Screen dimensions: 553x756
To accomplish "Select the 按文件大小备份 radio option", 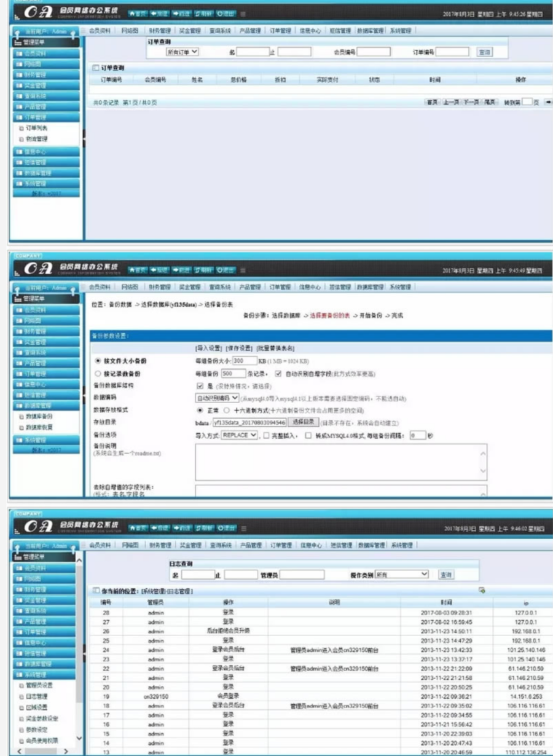I will coord(97,361).
